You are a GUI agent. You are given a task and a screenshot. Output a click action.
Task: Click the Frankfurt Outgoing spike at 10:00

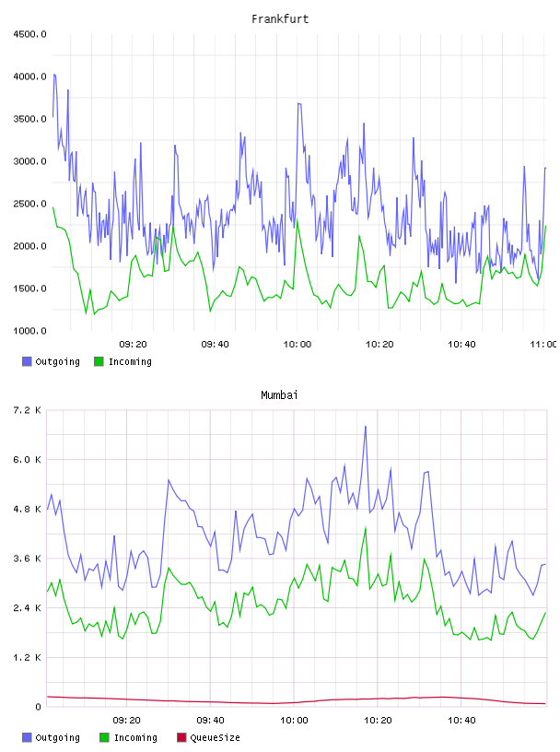(x=299, y=103)
